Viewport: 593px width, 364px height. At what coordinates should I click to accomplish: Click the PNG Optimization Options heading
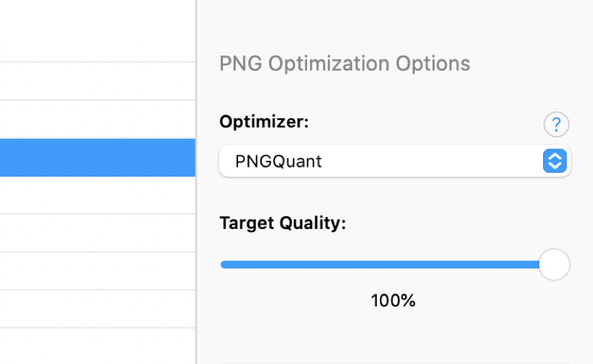pos(344,63)
